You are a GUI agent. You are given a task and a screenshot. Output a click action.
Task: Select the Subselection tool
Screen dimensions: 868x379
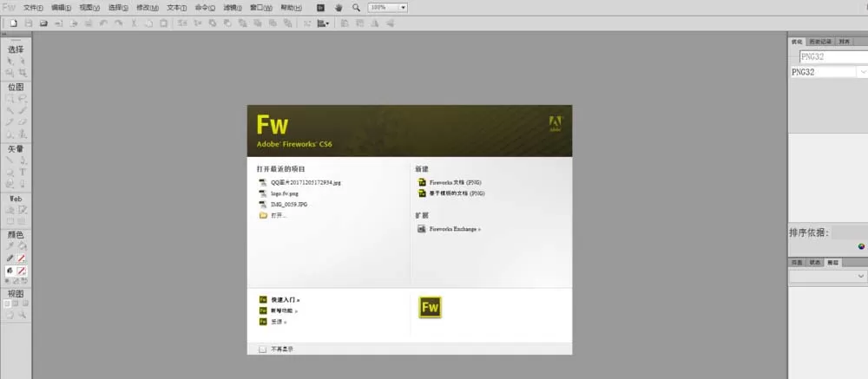click(x=23, y=61)
